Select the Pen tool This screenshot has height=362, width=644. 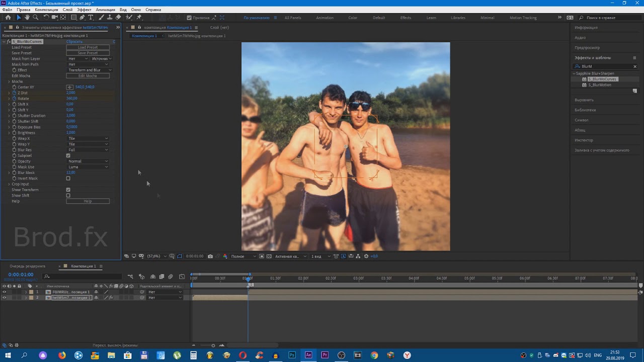(82, 18)
